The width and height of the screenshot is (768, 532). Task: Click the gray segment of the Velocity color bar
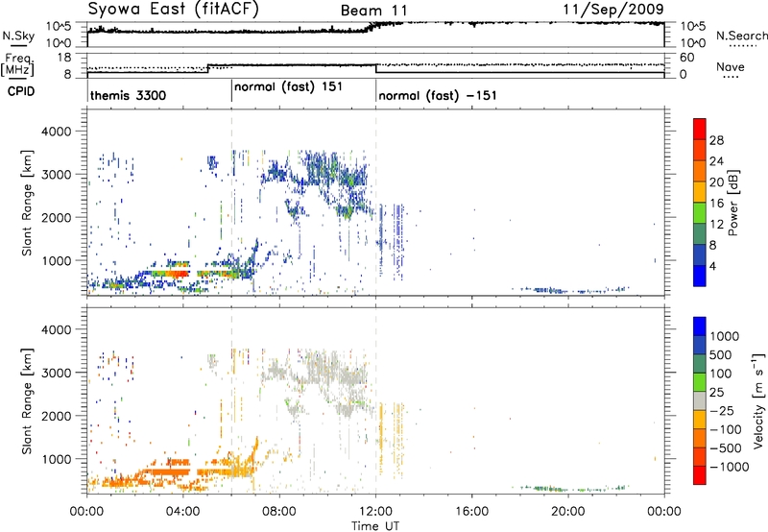pos(700,401)
